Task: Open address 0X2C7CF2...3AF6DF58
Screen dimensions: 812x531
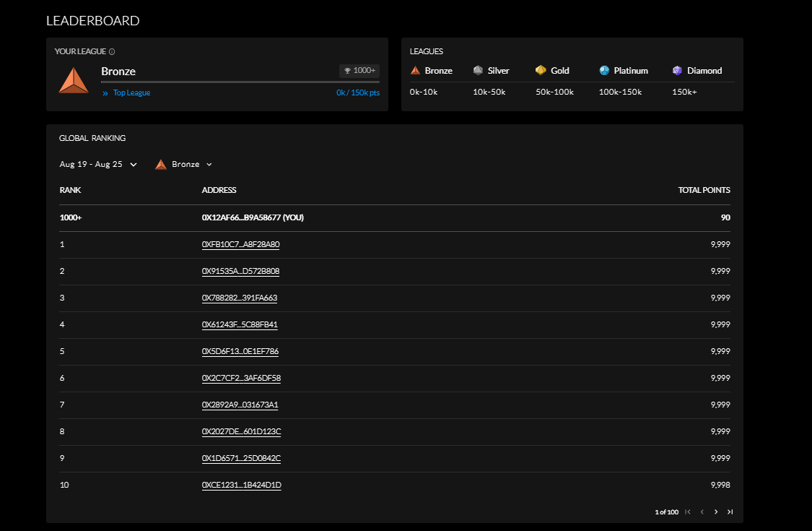Action: (241, 378)
